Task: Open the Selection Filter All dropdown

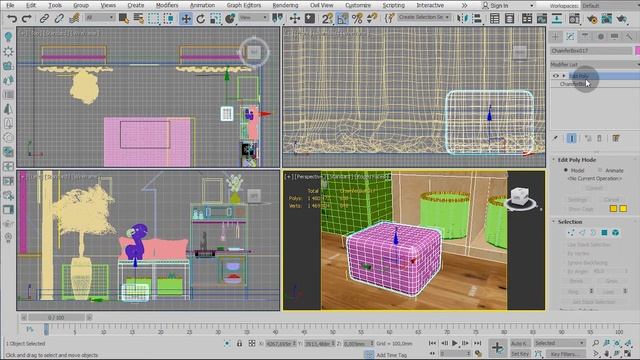Action: coord(100,18)
